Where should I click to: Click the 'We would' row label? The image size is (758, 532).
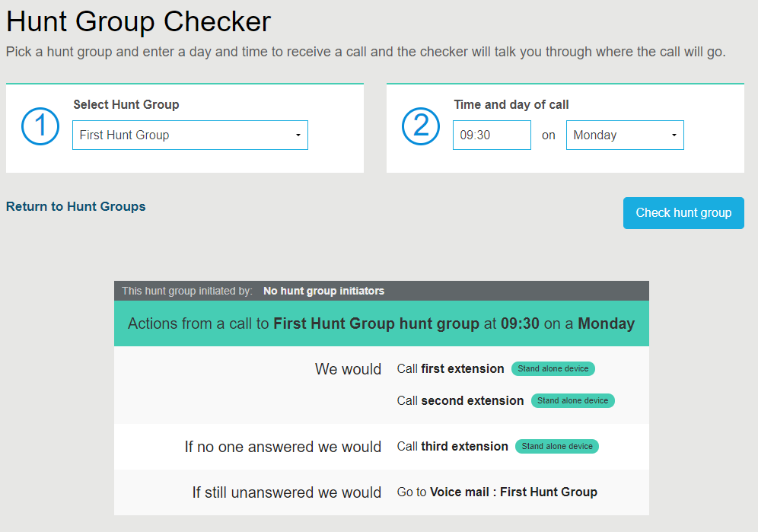[x=348, y=368]
